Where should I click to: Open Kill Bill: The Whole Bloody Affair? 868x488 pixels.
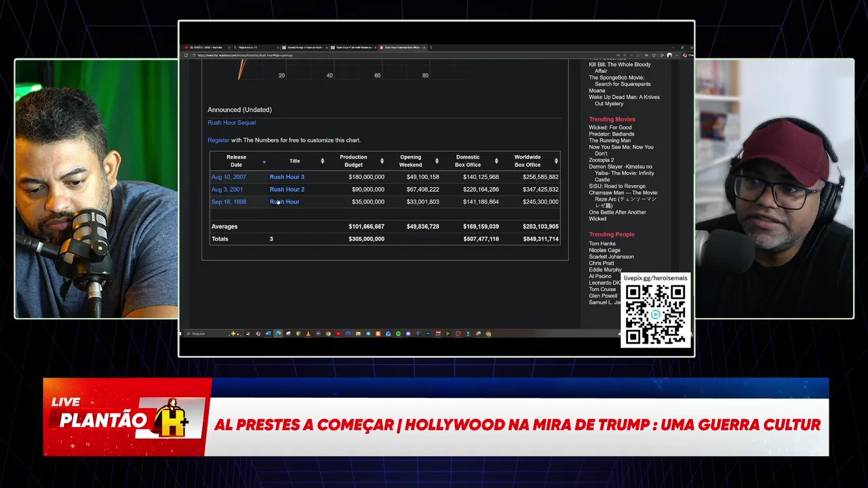(x=619, y=68)
